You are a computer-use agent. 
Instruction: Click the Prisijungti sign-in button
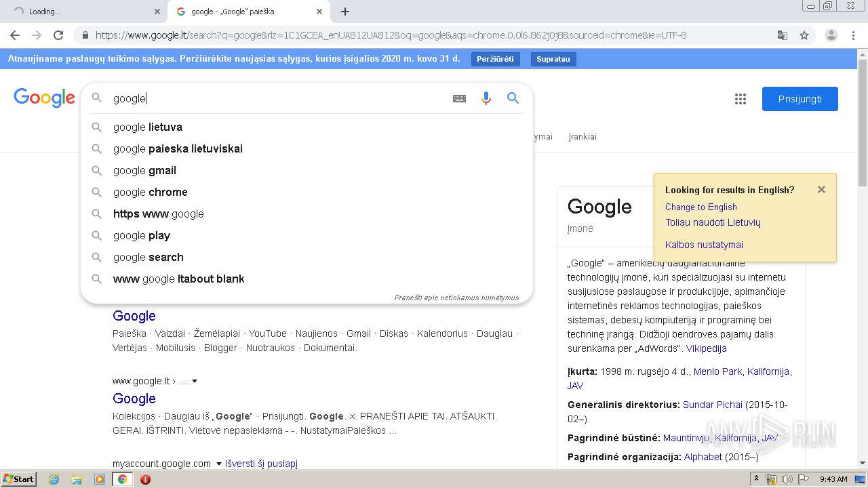click(800, 99)
